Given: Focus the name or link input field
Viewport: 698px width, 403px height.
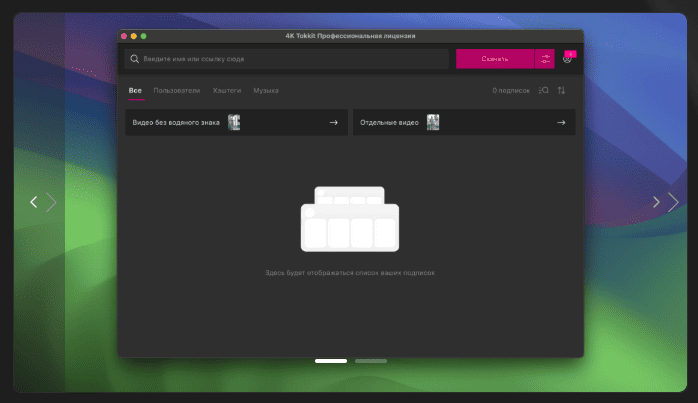Looking at the screenshot, I should (287, 59).
